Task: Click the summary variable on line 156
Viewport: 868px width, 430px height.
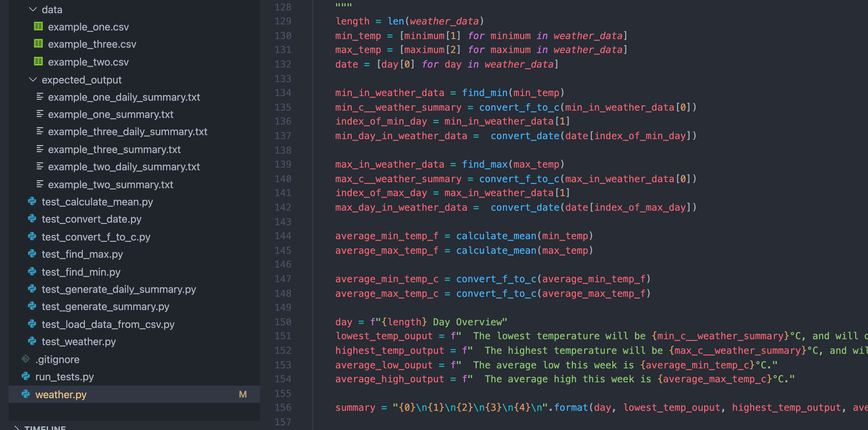Action: pos(355,408)
